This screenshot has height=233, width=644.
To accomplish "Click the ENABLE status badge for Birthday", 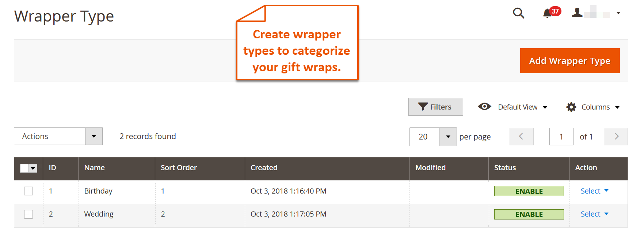I will (529, 191).
